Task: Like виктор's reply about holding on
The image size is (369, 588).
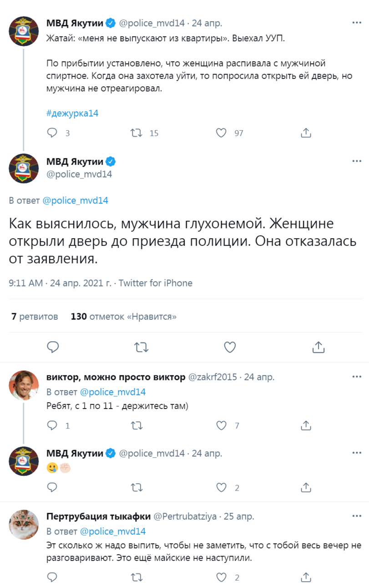Action: pyautogui.click(x=222, y=426)
